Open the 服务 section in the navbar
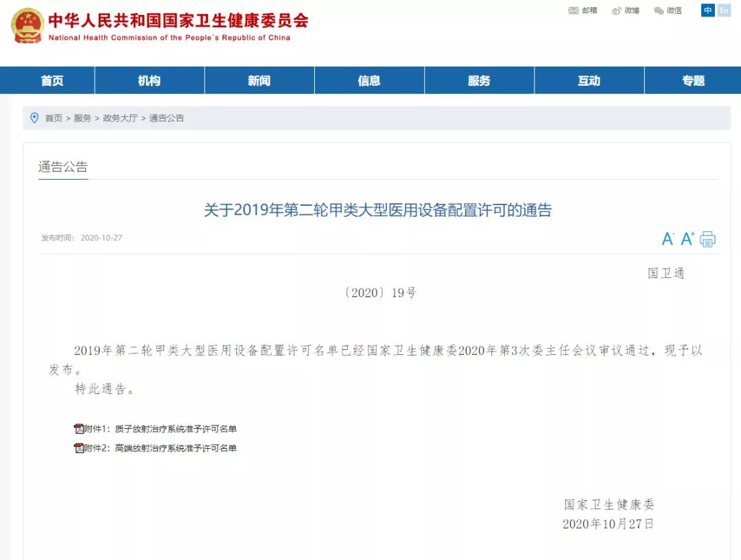Screen dimensions: 741x560 coord(479,80)
